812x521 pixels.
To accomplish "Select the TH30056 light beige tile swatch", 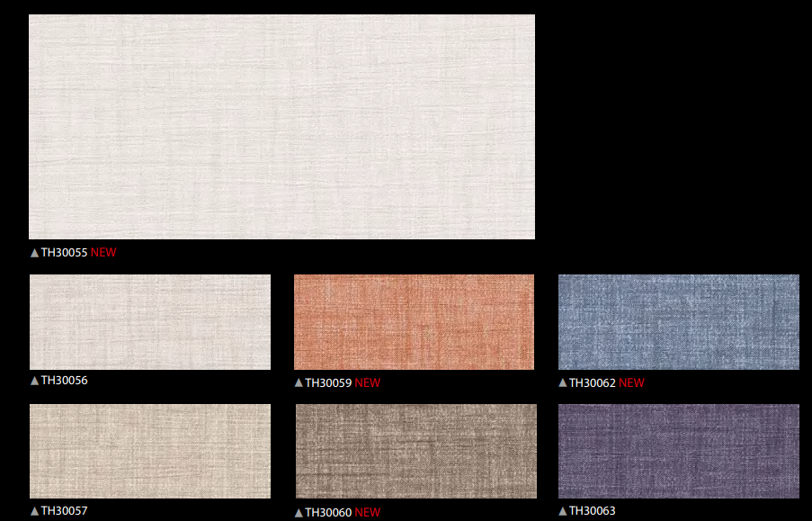I will coord(150,322).
